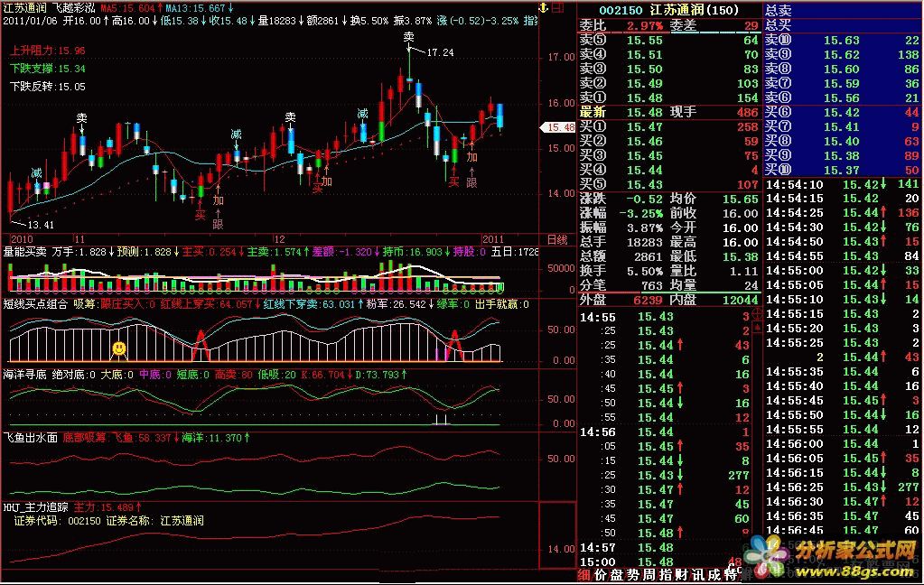924x585 pixels.
Task: Click the 卖⑨ 15.62 order row
Action: 843,55
